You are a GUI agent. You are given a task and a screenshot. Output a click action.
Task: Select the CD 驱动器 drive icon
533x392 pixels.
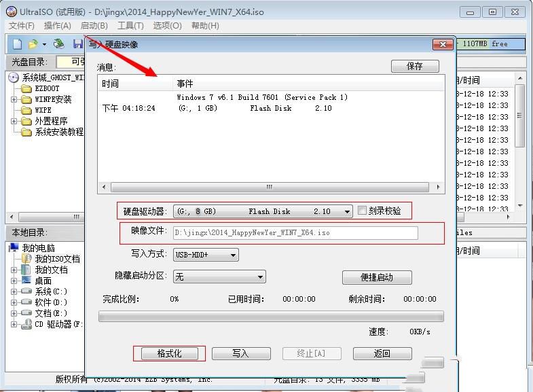(26, 324)
